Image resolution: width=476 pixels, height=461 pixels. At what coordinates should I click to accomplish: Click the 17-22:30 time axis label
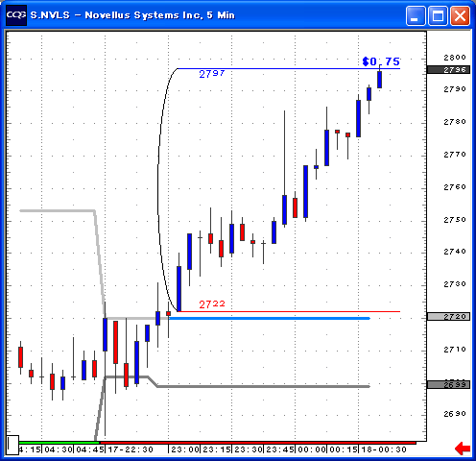(x=131, y=449)
